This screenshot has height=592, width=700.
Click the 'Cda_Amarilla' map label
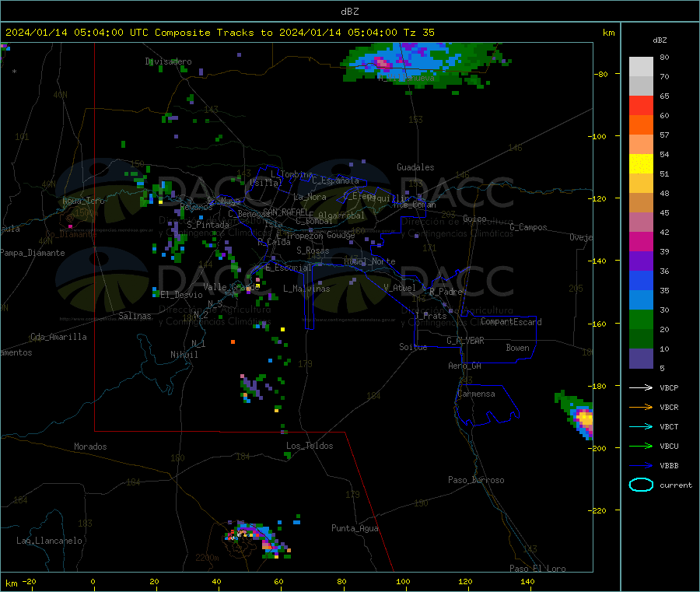pos(58,337)
